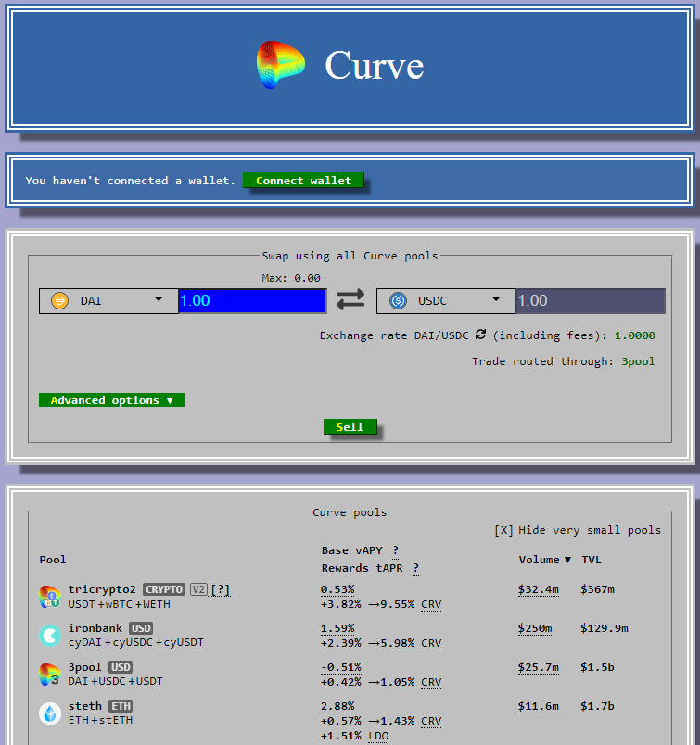The height and width of the screenshot is (745, 700).
Task: Open the ironbank pool
Action: pos(95,628)
